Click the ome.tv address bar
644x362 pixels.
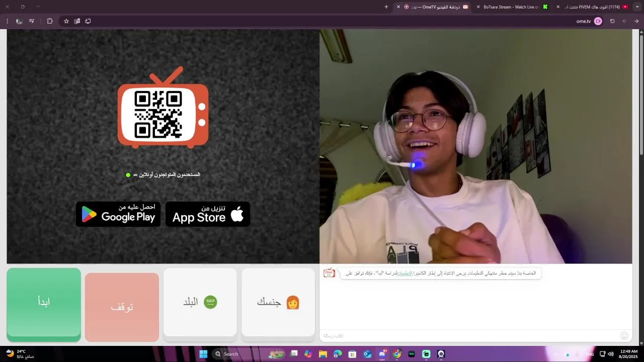click(x=332, y=21)
